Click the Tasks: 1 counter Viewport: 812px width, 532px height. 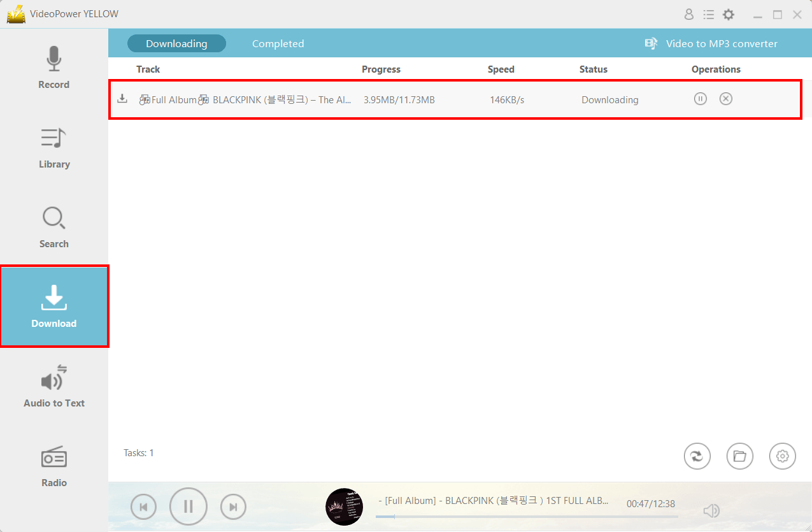[139, 453]
